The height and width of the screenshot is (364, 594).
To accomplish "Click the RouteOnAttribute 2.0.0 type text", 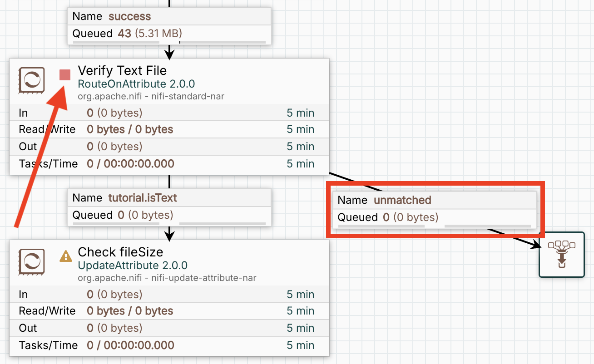I will pos(136,84).
